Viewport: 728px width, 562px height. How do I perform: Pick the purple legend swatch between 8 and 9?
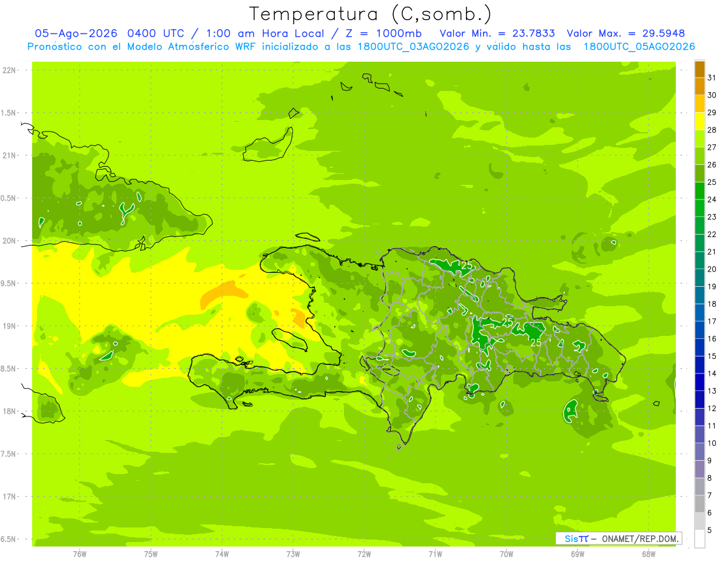[x=699, y=469]
